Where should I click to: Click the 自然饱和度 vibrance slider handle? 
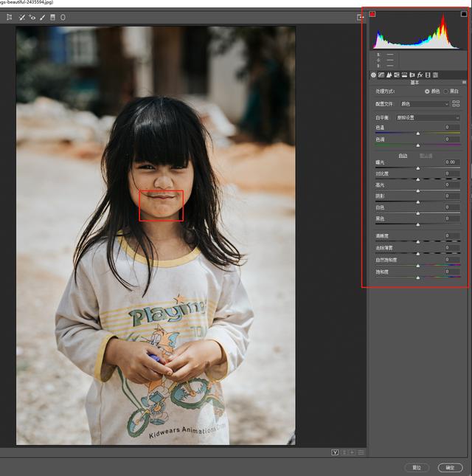[418, 266]
